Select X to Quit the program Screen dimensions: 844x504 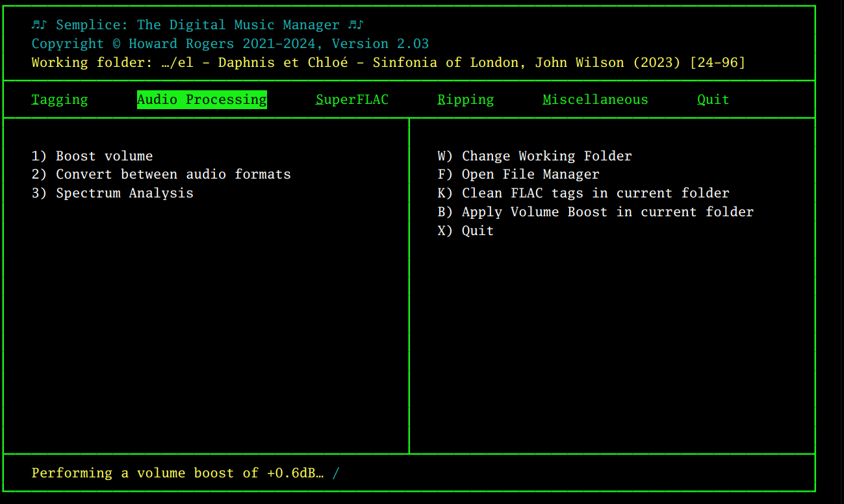(465, 231)
